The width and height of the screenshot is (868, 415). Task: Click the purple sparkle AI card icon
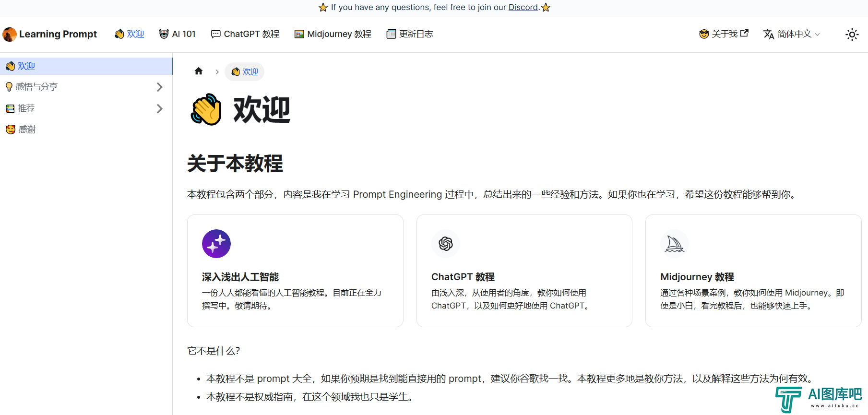(x=216, y=244)
